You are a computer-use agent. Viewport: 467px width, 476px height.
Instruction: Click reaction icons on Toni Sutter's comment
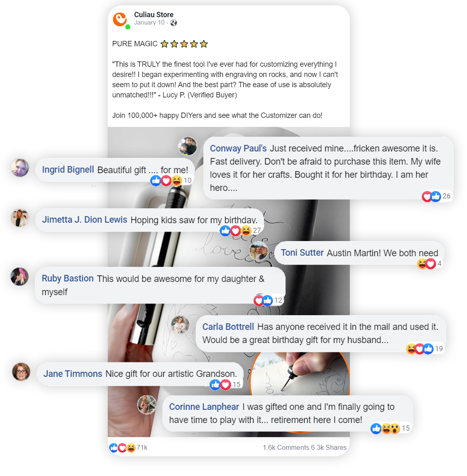pos(429,264)
